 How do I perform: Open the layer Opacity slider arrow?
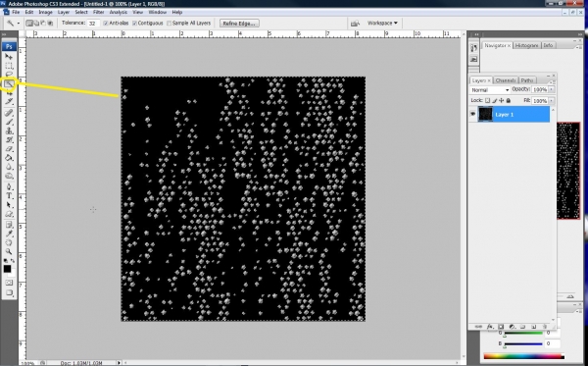[551, 89]
